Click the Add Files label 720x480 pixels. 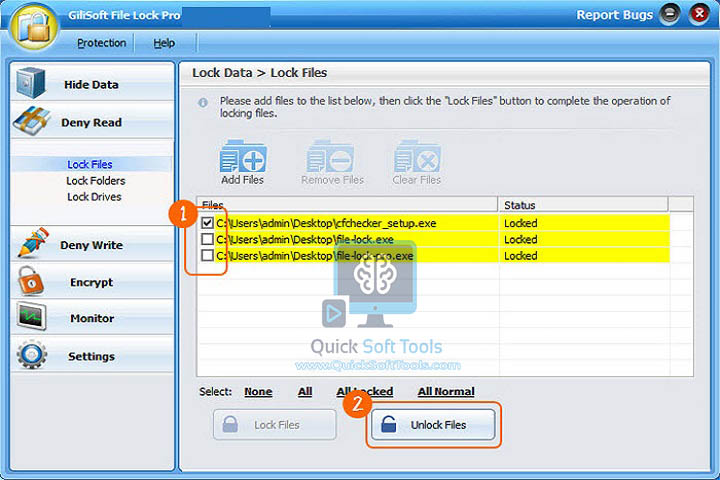click(x=242, y=180)
